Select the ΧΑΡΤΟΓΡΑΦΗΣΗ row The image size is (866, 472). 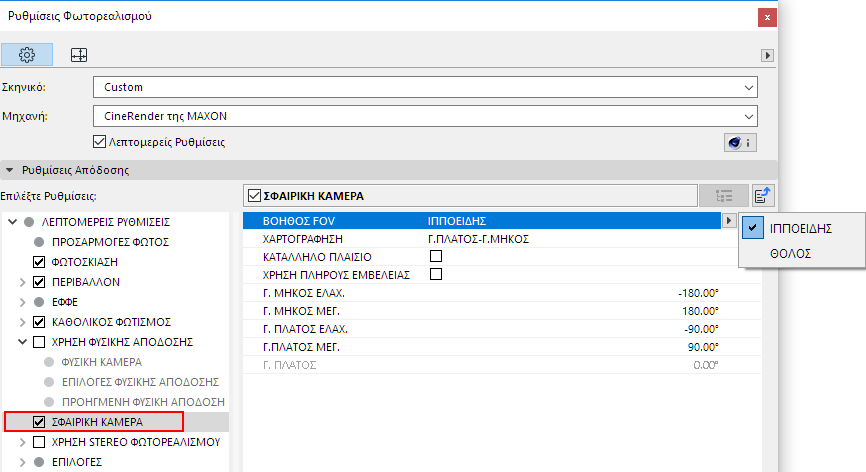point(501,239)
